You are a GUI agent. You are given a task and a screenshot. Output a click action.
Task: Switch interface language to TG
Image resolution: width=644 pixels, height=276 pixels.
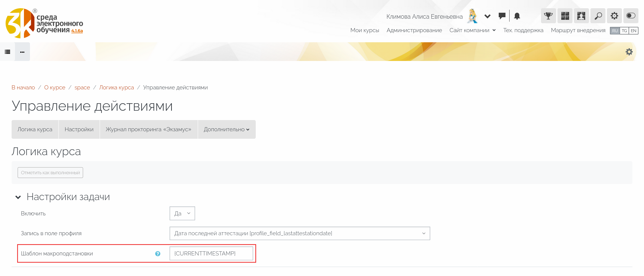pyautogui.click(x=624, y=31)
